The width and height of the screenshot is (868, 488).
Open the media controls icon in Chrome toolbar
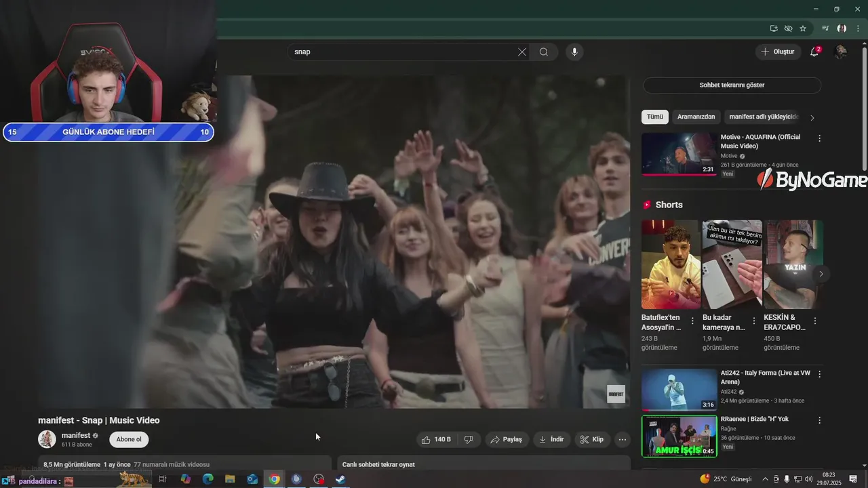point(825,28)
